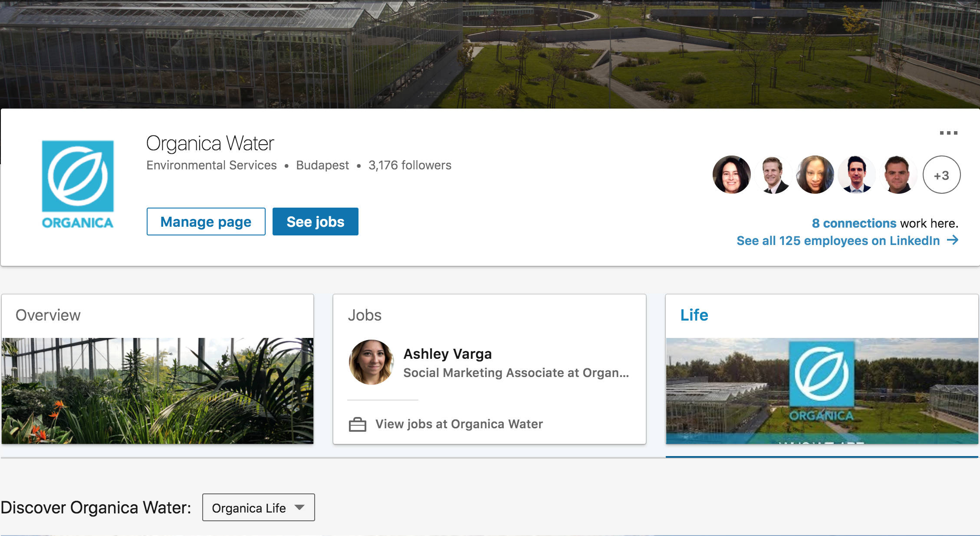Expand the Organica Life dropdown
980x536 pixels.
259,507
